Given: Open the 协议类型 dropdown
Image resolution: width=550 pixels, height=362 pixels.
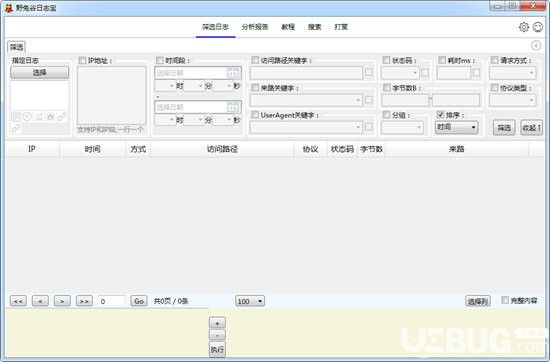Looking at the screenshot, I should pos(512,100).
